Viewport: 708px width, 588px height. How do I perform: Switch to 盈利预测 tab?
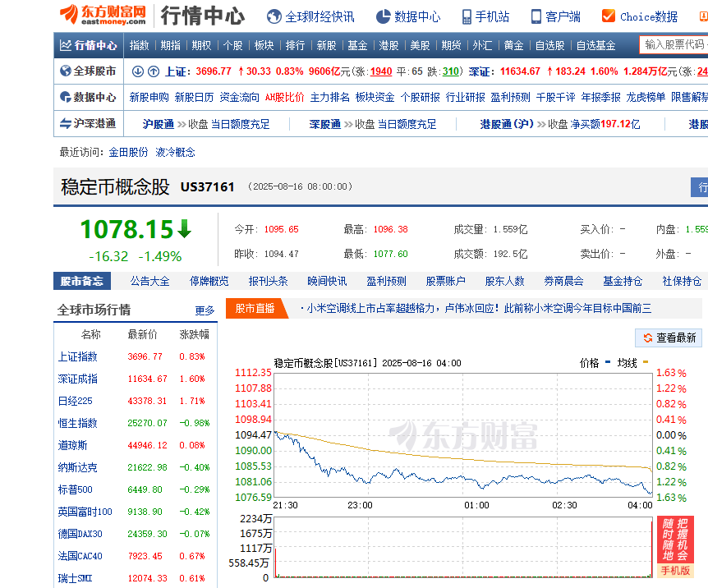[387, 282]
